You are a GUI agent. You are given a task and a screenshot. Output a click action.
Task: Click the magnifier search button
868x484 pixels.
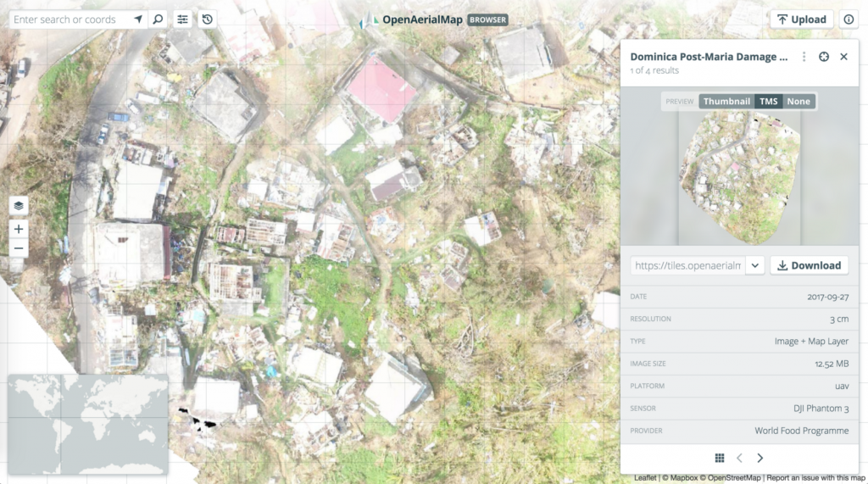coord(158,19)
